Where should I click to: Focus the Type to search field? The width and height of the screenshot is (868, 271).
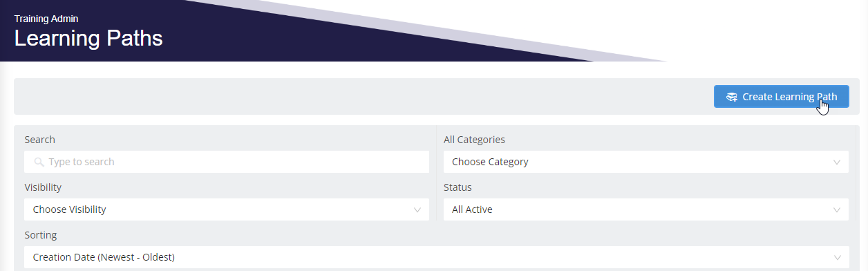coord(227,162)
